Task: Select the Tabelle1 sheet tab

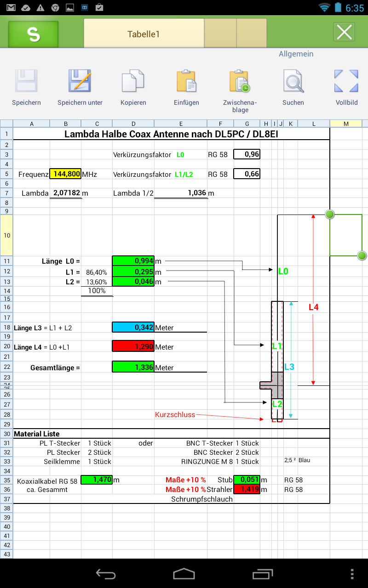Action: 144,34
